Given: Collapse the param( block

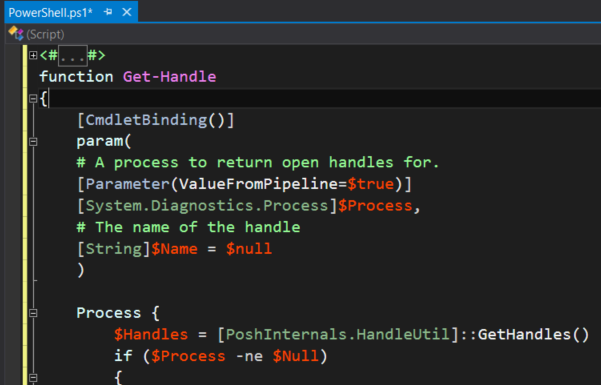Looking at the screenshot, I should (x=33, y=142).
